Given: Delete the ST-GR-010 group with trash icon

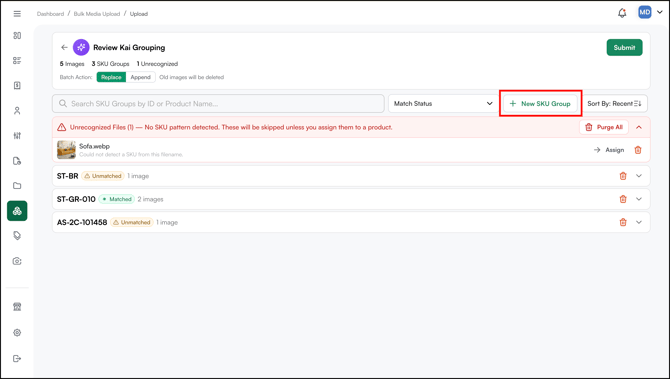Looking at the screenshot, I should (x=623, y=199).
